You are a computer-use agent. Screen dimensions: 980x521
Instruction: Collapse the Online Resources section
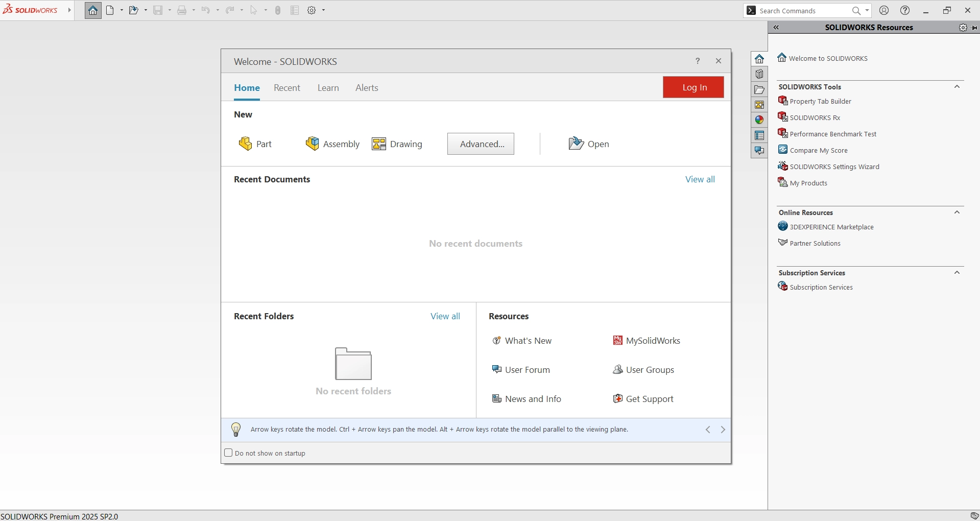coord(957,212)
